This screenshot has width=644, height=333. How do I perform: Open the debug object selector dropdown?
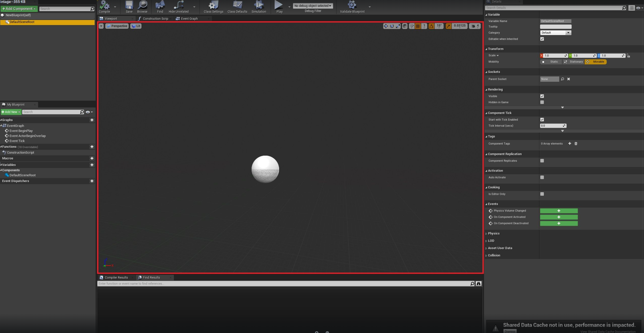(x=313, y=6)
